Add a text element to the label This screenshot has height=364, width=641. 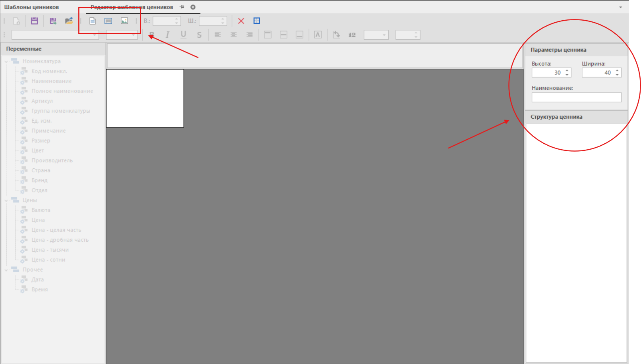[x=93, y=21]
